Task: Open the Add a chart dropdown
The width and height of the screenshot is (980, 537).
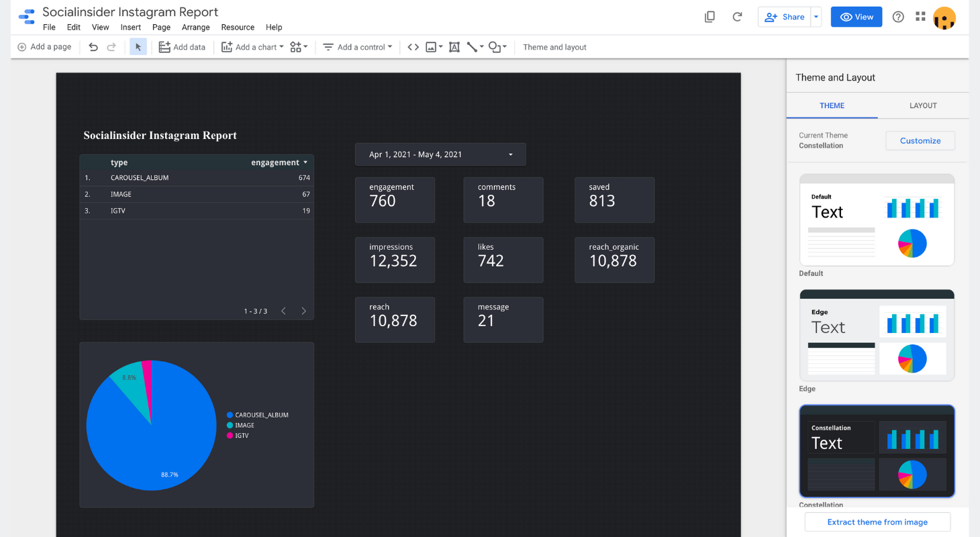Action: click(252, 47)
